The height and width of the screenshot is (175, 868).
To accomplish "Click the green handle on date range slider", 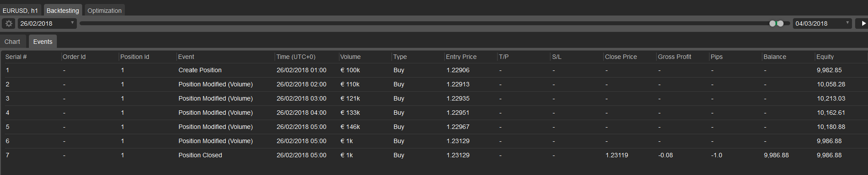I will coord(772,23).
